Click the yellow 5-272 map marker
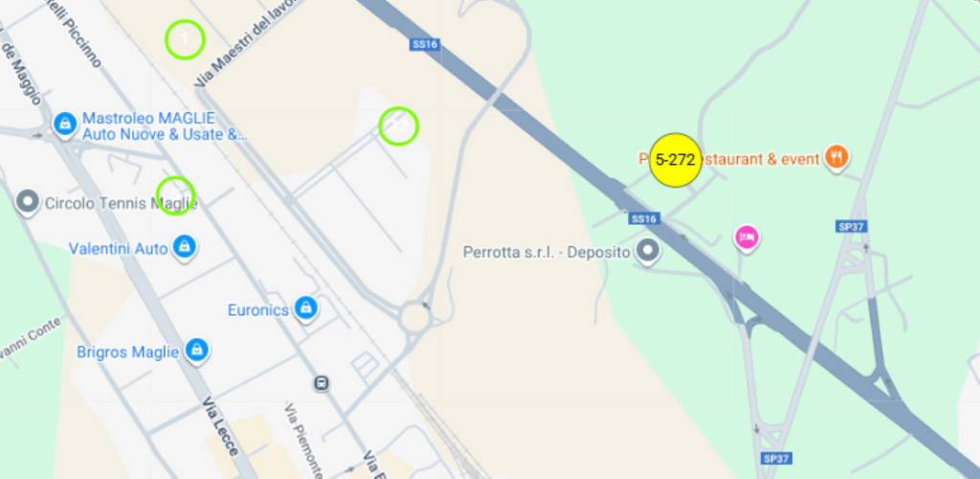The image size is (980, 479). [x=675, y=160]
